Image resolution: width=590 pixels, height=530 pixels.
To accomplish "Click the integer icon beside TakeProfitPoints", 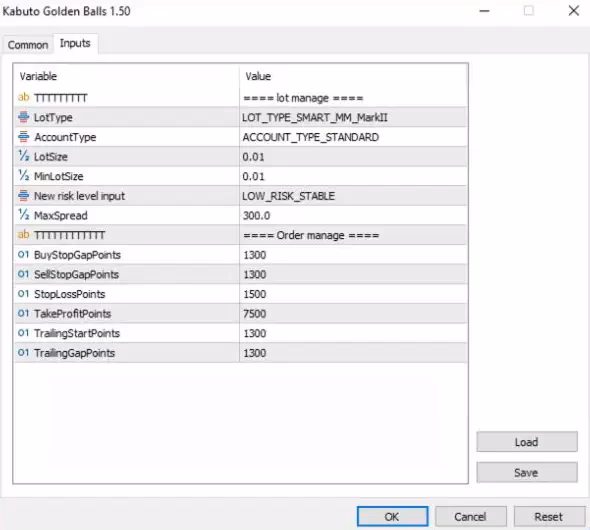I will tap(23, 313).
